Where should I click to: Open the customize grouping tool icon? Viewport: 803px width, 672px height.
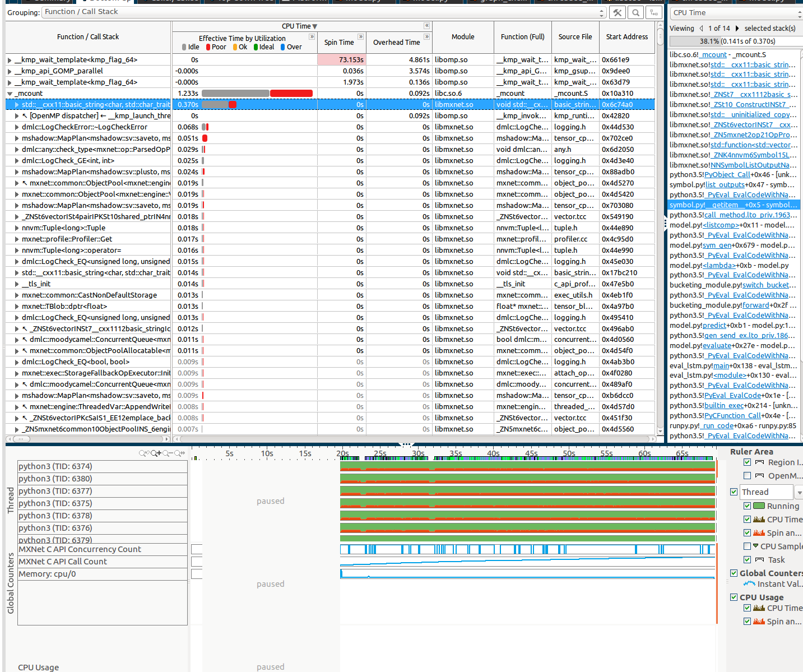coord(617,12)
